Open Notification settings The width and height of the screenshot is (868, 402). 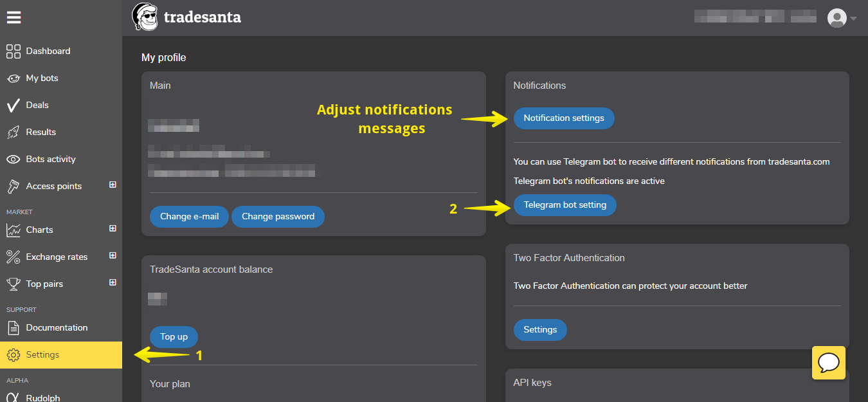click(x=564, y=118)
